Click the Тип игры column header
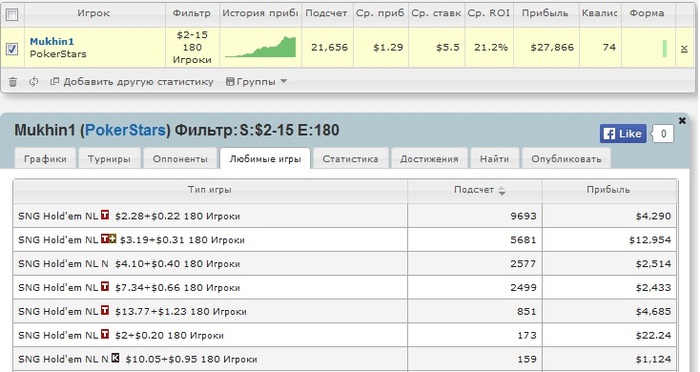 (210, 190)
